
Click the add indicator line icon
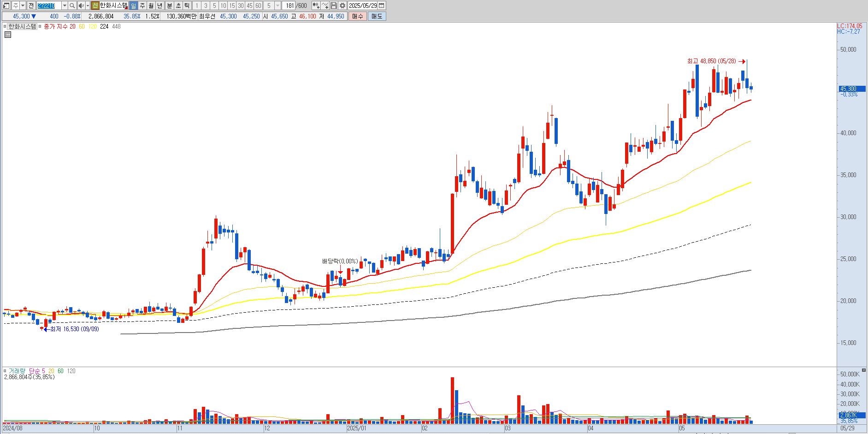point(325,6)
